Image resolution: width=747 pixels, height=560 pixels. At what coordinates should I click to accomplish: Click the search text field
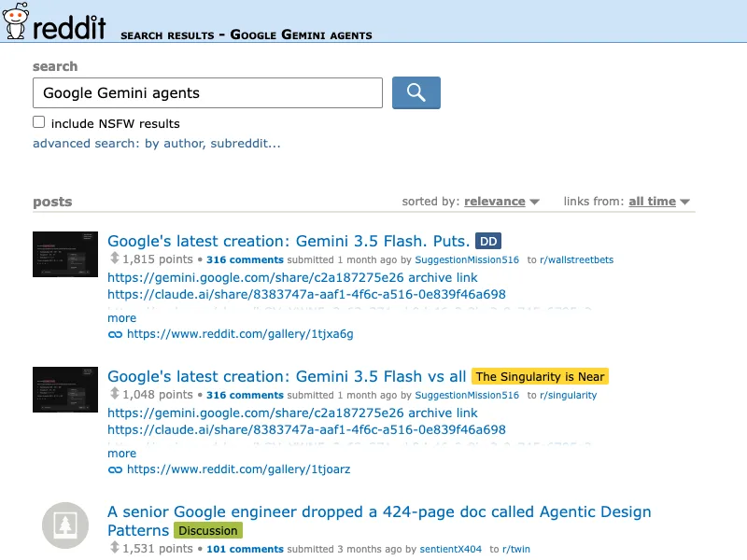207,92
